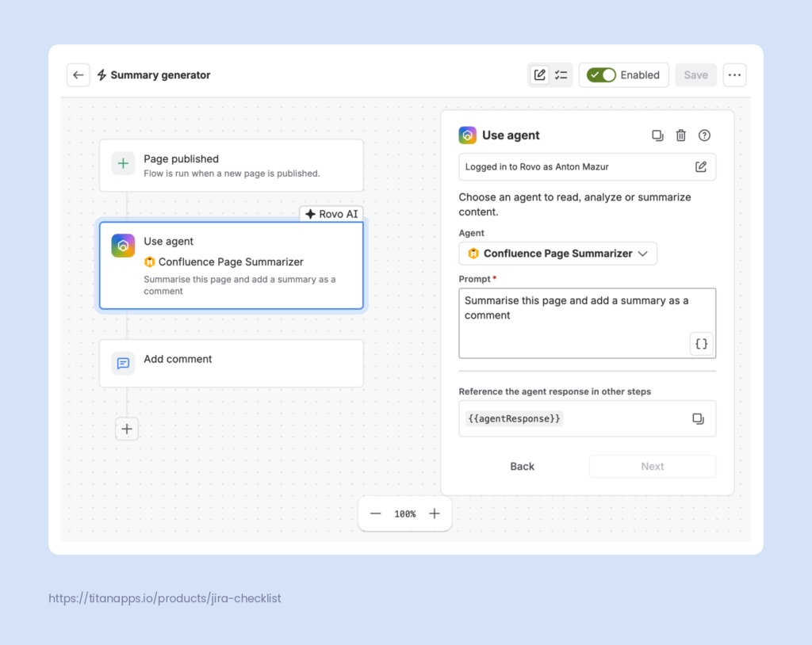This screenshot has height=645, width=812.
Task: Open the three-dot more options menu
Action: click(x=734, y=75)
